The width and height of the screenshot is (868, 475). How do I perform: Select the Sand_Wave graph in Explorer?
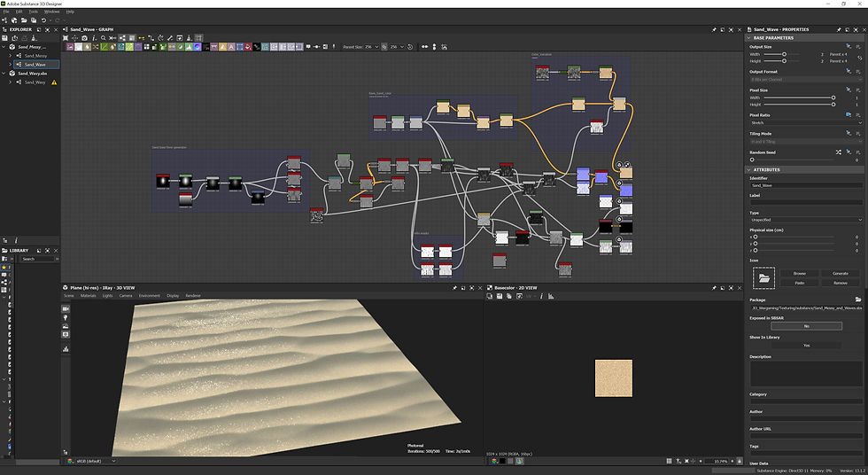pos(35,65)
